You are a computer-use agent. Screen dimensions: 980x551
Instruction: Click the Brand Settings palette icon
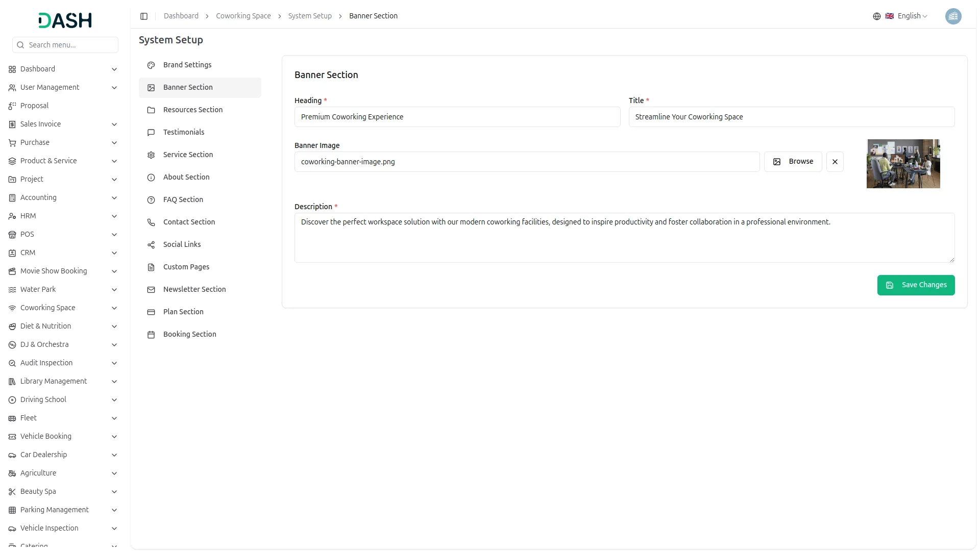click(x=151, y=65)
